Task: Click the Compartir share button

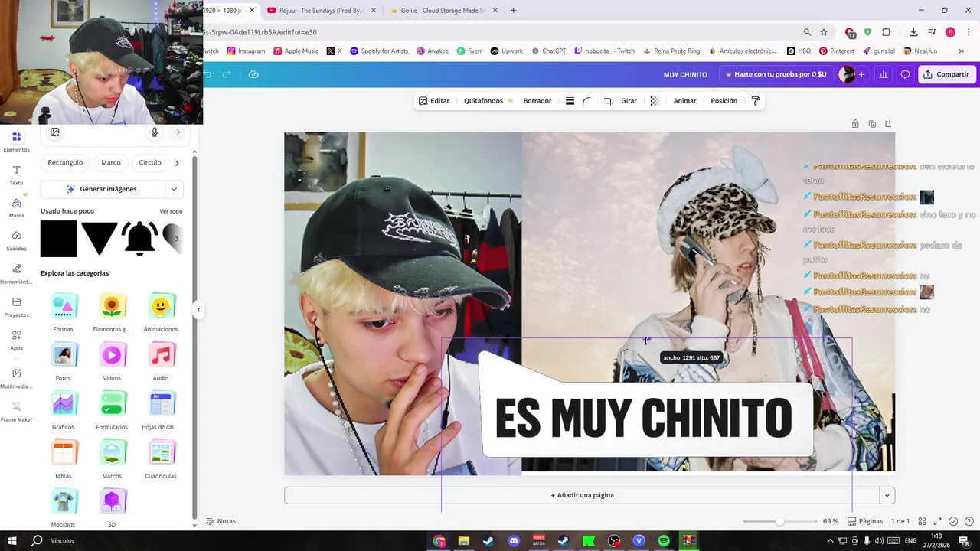Action: 946,74
